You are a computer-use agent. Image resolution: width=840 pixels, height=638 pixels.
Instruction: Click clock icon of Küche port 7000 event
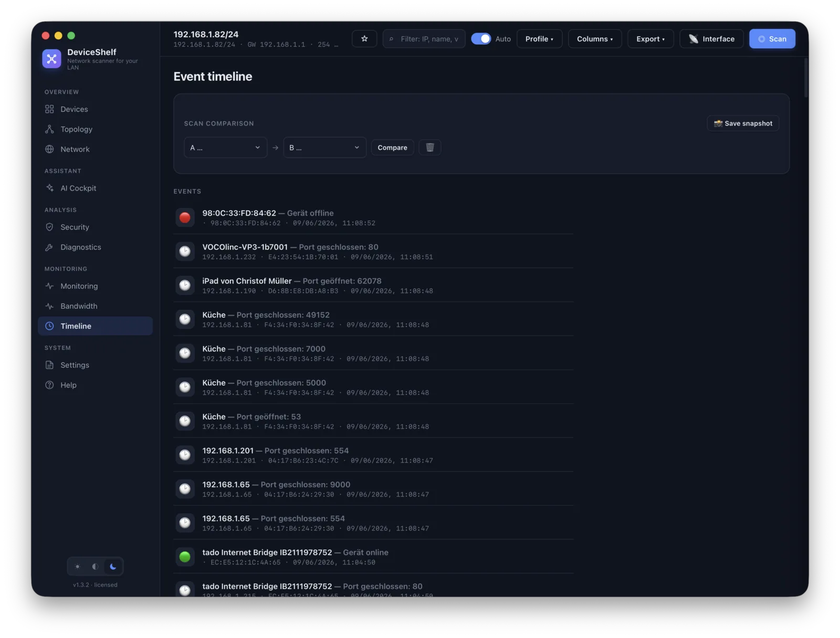click(x=185, y=353)
